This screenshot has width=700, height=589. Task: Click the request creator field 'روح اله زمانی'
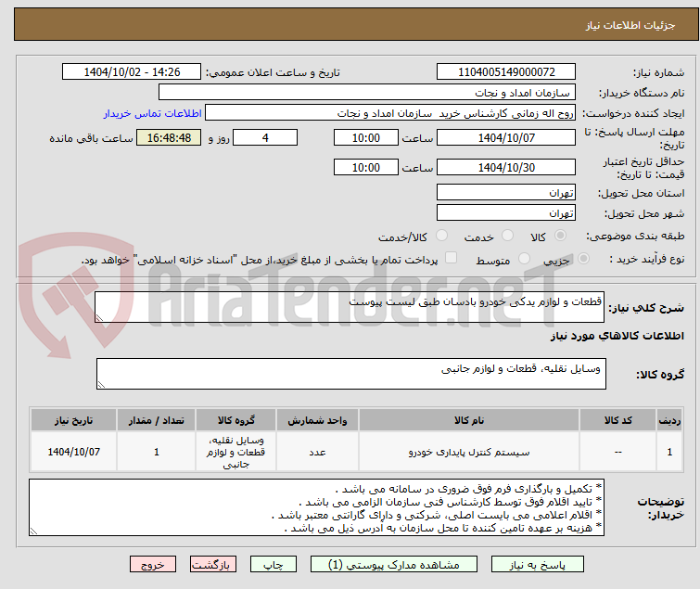[389, 113]
